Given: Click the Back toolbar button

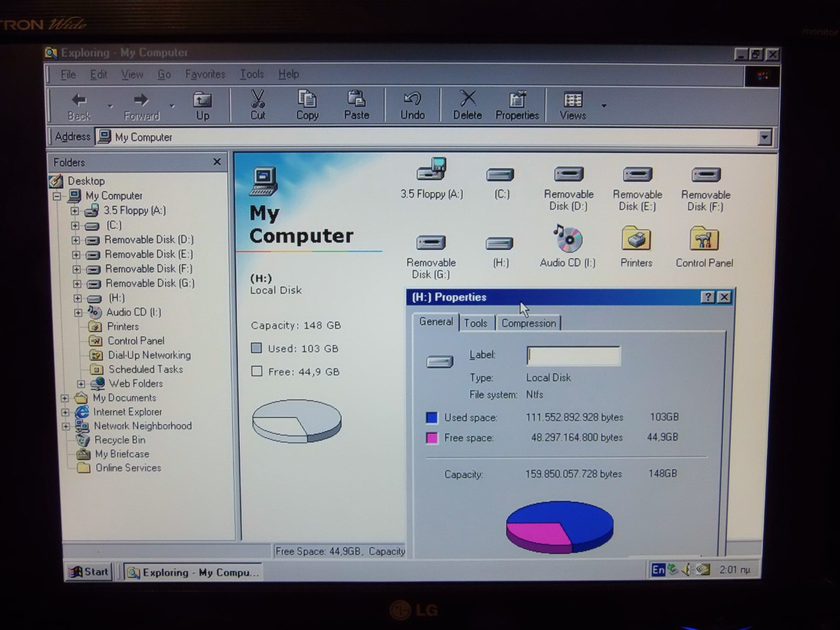Looking at the screenshot, I should [x=79, y=106].
